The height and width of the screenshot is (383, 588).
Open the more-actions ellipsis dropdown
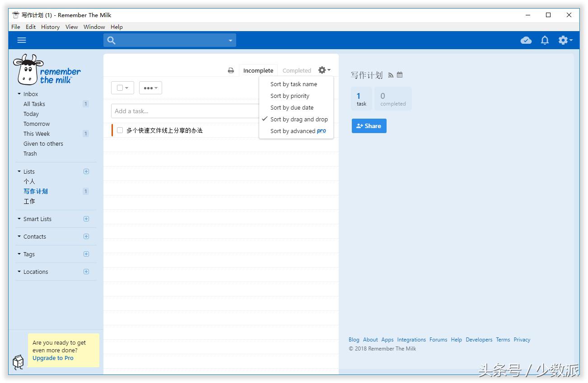(x=150, y=88)
